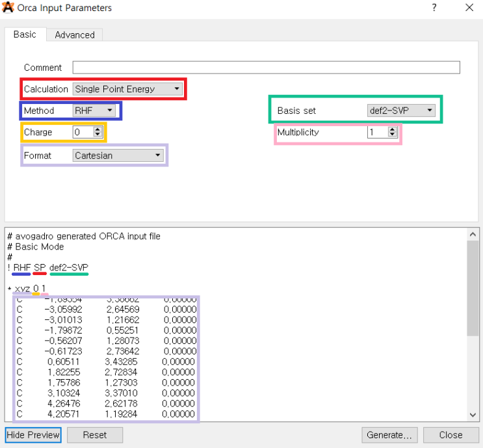Close the Orca Input Parameters window
This screenshot has width=483, height=448.
pos(469,7)
